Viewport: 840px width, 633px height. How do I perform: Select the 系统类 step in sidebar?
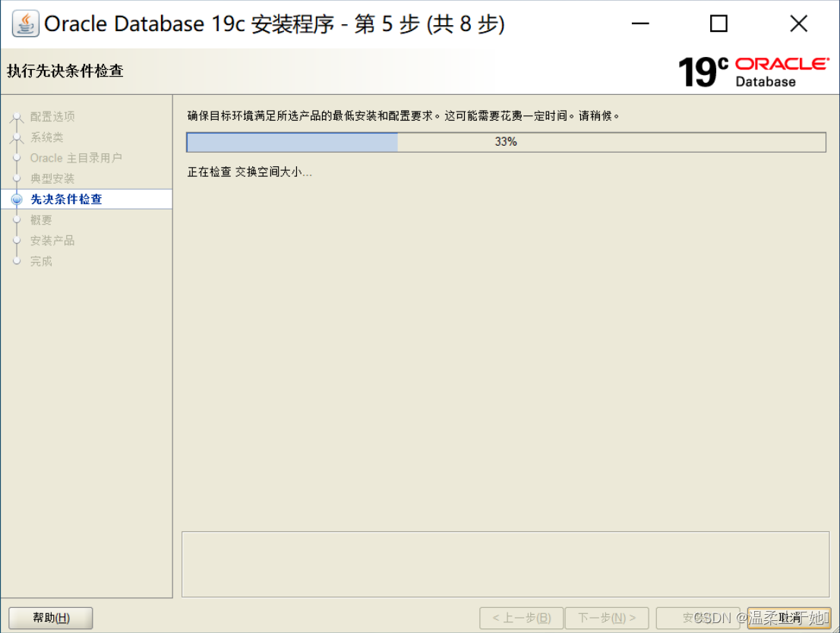point(46,137)
